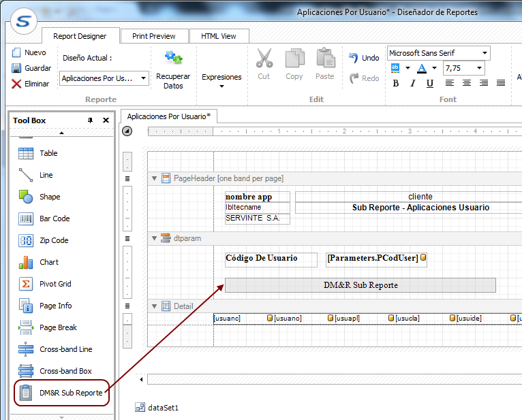Toggle underline formatting
The image size is (522, 420).
click(429, 84)
